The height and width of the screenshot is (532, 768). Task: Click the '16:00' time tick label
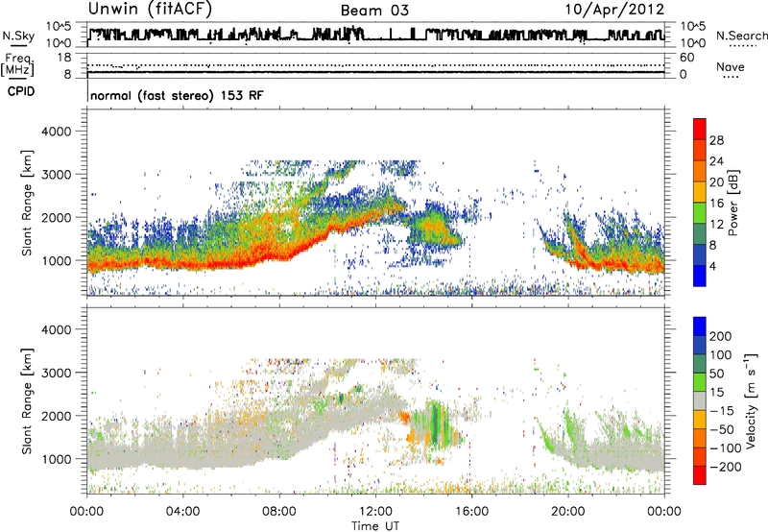(x=471, y=512)
